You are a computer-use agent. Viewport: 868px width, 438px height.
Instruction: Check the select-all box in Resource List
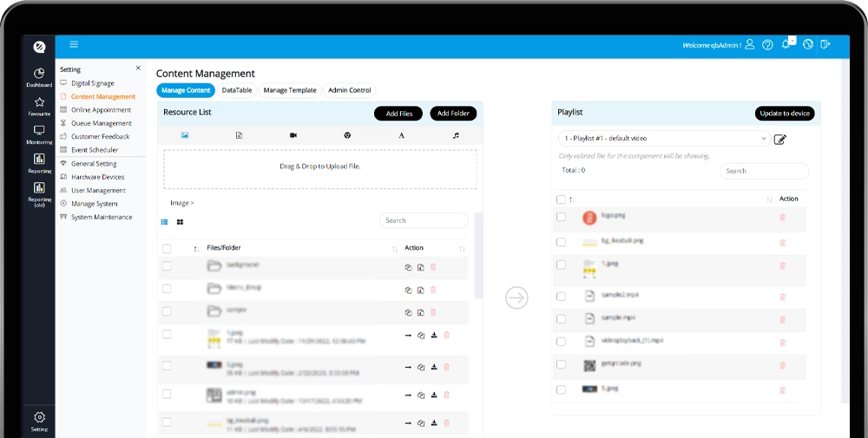[x=167, y=249]
